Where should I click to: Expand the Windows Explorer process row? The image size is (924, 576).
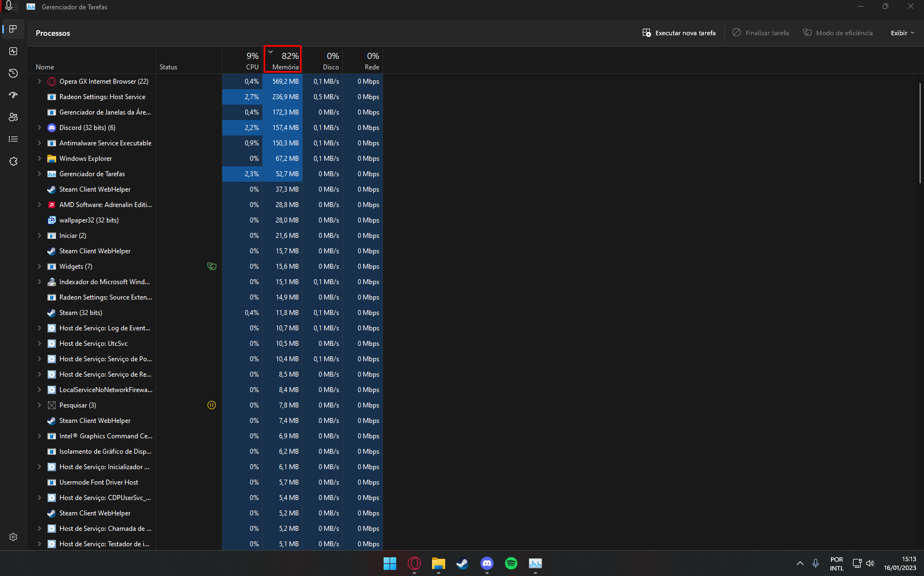click(39, 159)
